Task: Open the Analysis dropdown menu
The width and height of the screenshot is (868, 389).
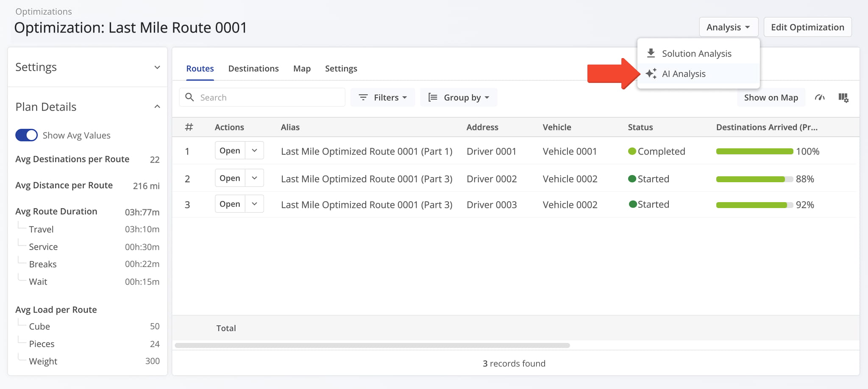Action: [729, 27]
